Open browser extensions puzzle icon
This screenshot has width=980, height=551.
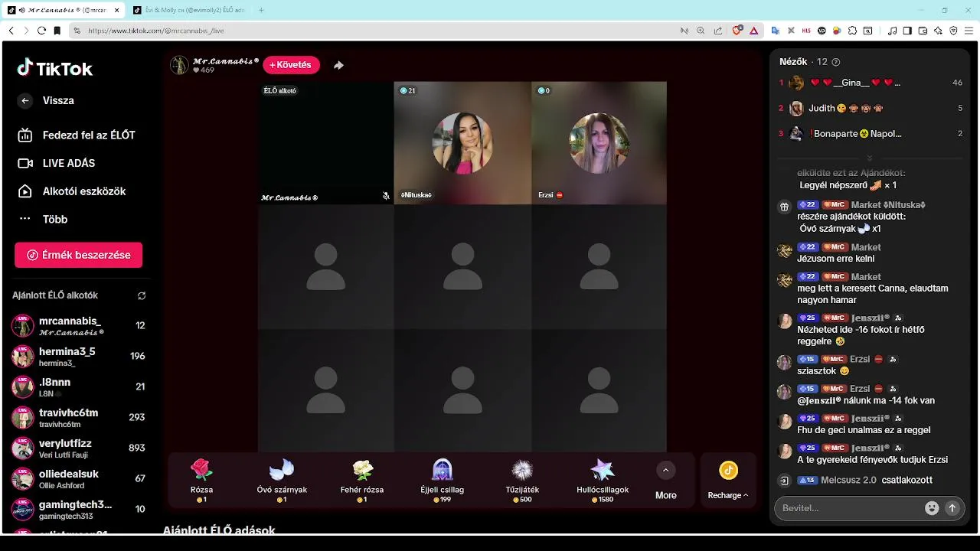click(852, 31)
